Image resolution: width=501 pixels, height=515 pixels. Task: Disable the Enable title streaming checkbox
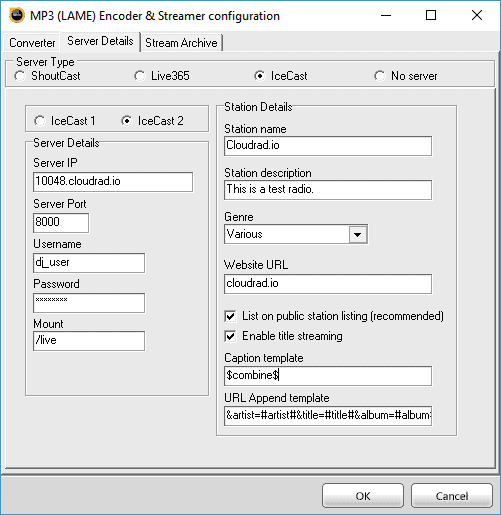tap(230, 336)
